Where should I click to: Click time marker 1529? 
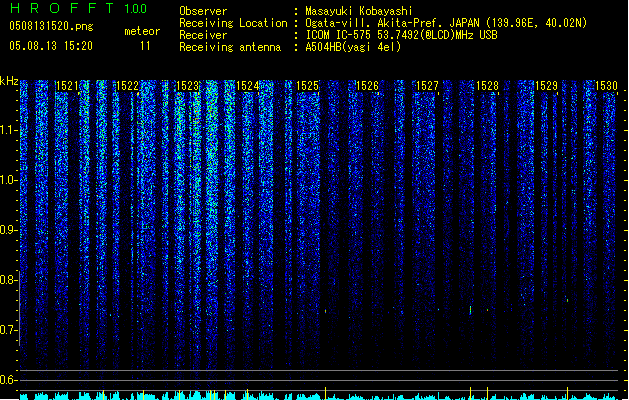pos(546,86)
